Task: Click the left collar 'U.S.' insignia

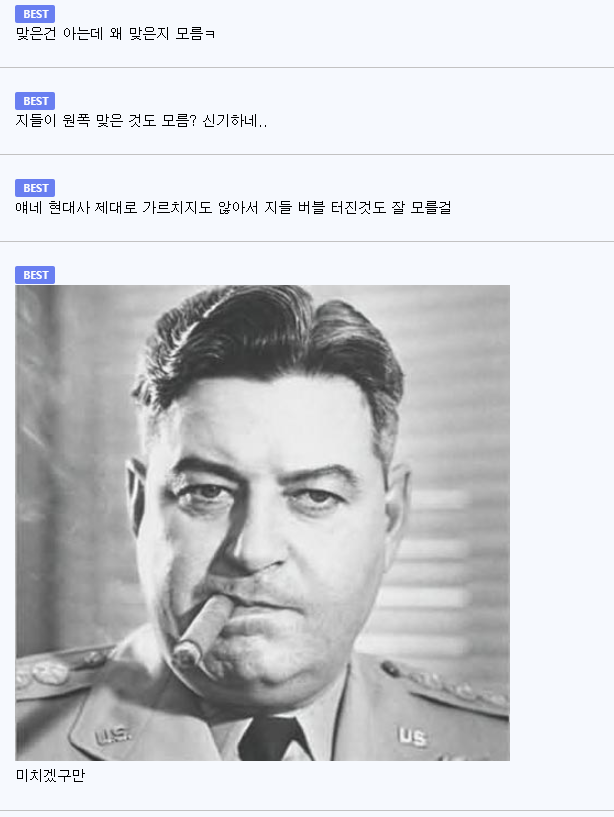Action: click(x=113, y=735)
